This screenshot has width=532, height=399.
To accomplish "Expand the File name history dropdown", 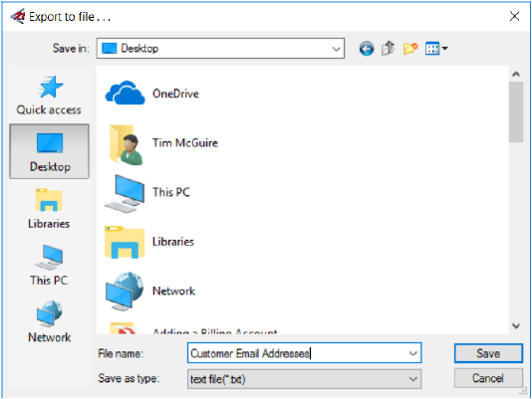I will pos(412,353).
